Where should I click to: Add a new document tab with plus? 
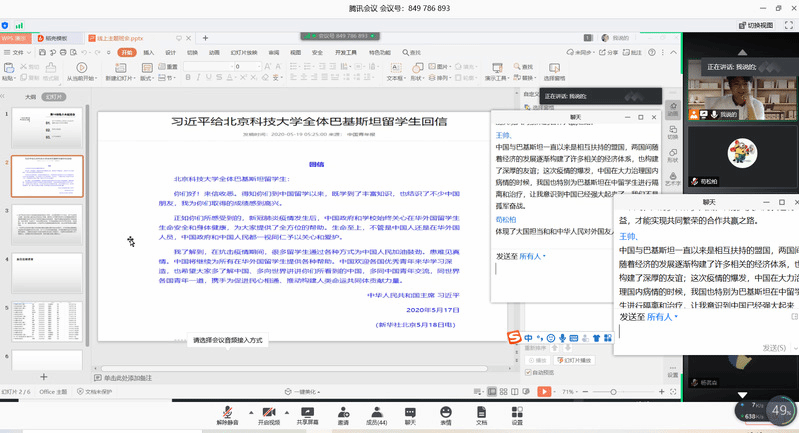pyautogui.click(x=205, y=38)
